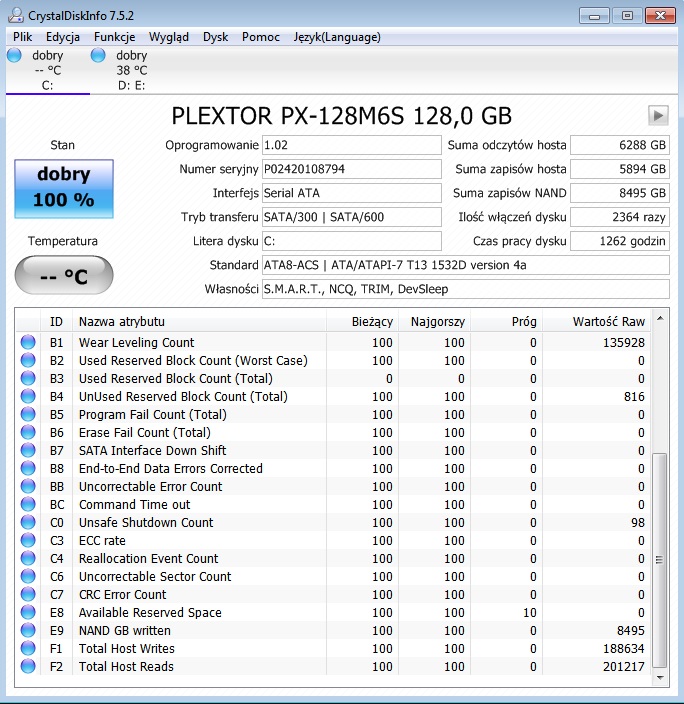Click the NAND GB written status orb
Screen dimensions: 684x704
point(28,630)
